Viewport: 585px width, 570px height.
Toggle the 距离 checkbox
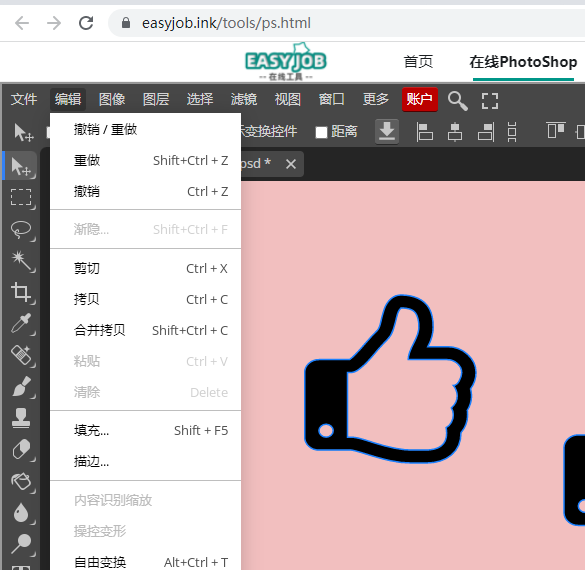321,132
